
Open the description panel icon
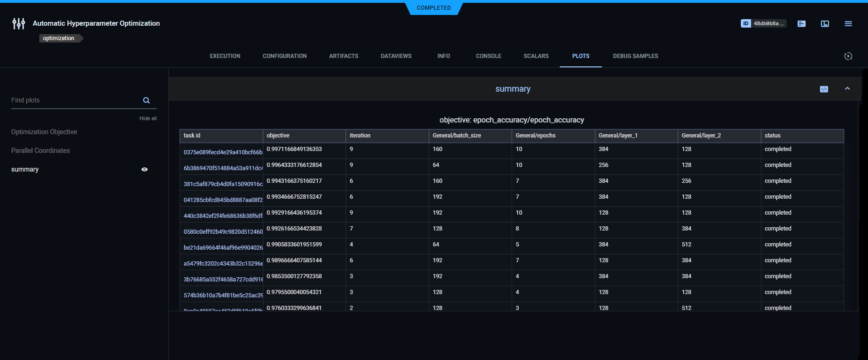801,24
